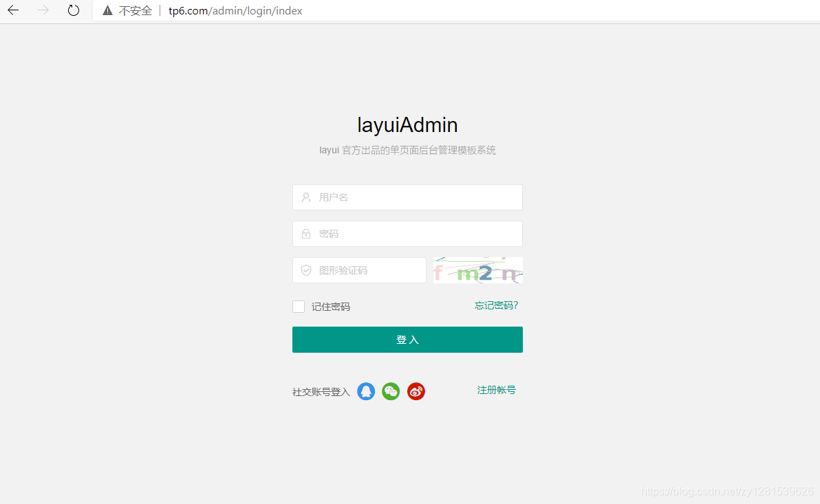Click the 记住密码 label text
The width and height of the screenshot is (820, 504).
[x=330, y=307]
